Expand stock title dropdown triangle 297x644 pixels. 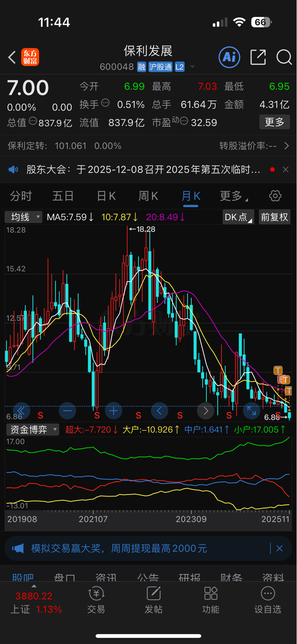[x=192, y=67]
